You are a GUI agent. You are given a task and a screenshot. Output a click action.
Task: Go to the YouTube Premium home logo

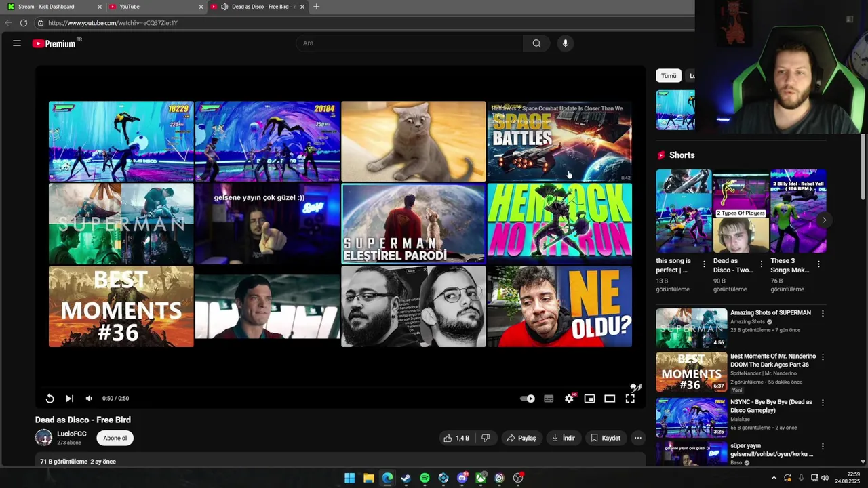(54, 43)
